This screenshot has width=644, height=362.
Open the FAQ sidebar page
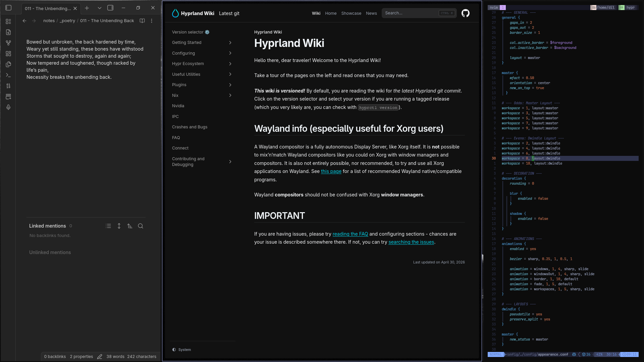click(x=176, y=138)
